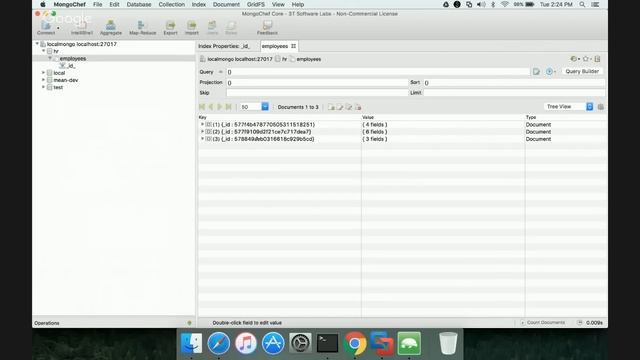Open the File menu
Screen dimensions: 640x360
(x=98, y=4)
